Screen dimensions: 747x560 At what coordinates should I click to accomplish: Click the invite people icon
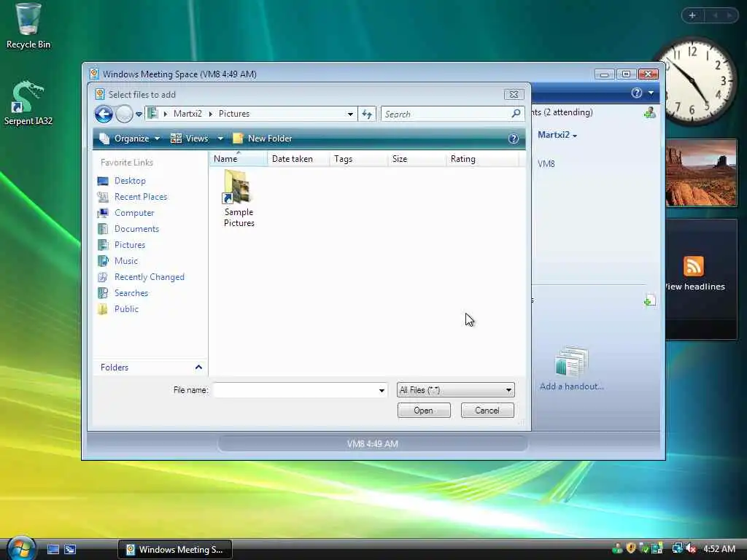pyautogui.click(x=649, y=113)
